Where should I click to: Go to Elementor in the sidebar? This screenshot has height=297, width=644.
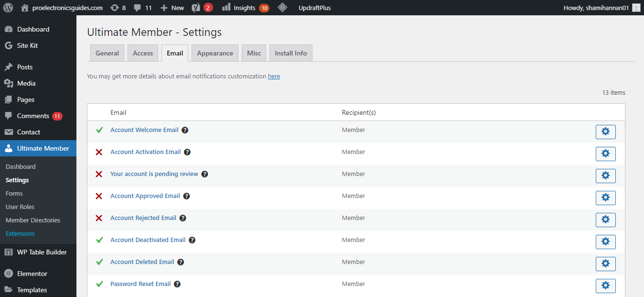[32, 274]
